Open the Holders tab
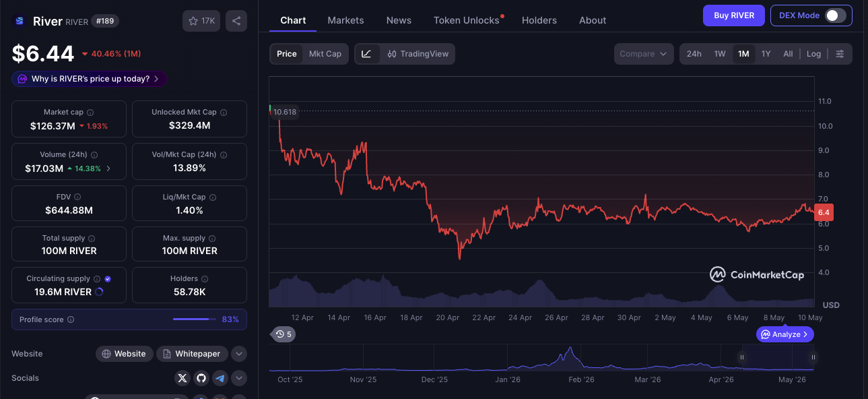 [539, 20]
